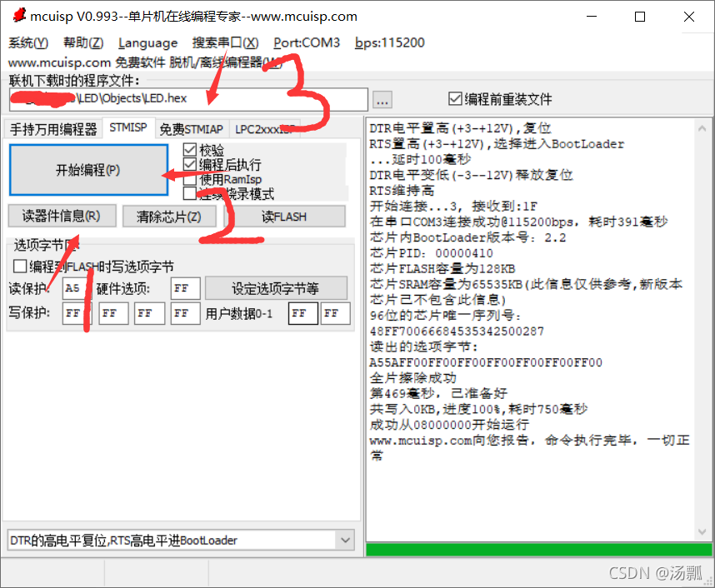Click log line '芯片内BootLoader版本号: 2.2'
The width and height of the screenshot is (715, 588).
[x=467, y=237]
